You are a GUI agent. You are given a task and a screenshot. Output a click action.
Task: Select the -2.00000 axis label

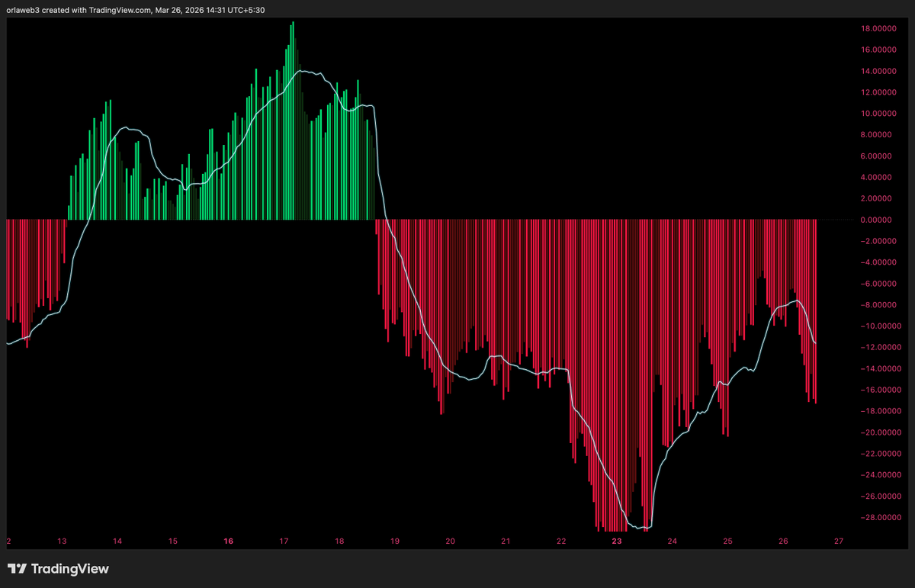pos(878,242)
